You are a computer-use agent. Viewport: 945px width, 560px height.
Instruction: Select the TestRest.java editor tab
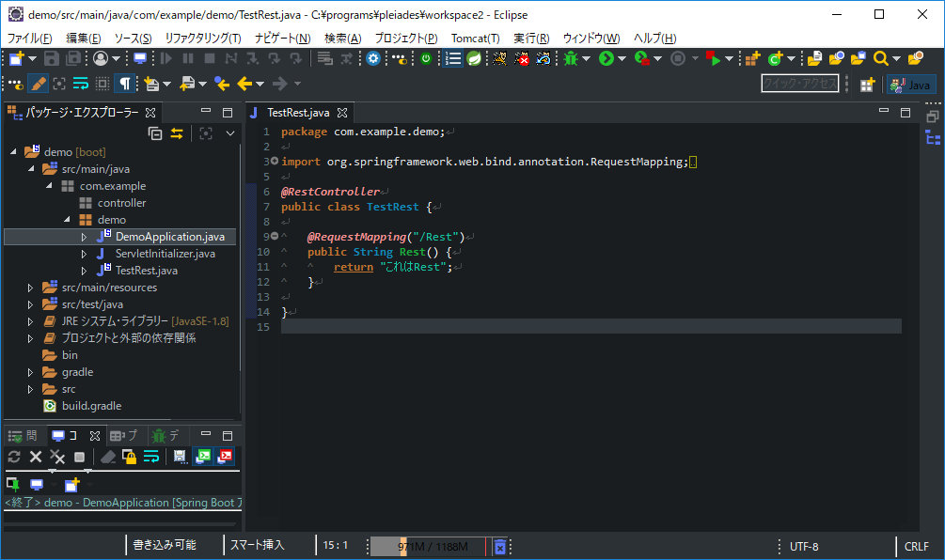tap(297, 112)
